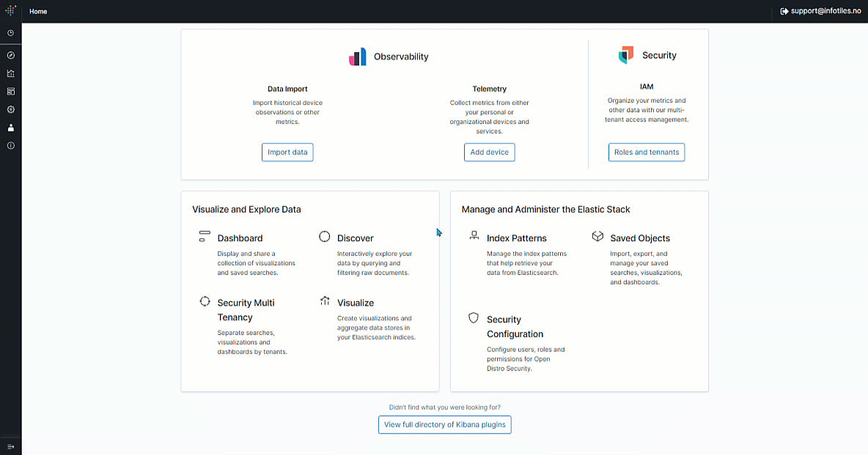Image resolution: width=868 pixels, height=455 pixels.
Task: Click 'Interactively explore your data' description
Action: click(x=375, y=263)
